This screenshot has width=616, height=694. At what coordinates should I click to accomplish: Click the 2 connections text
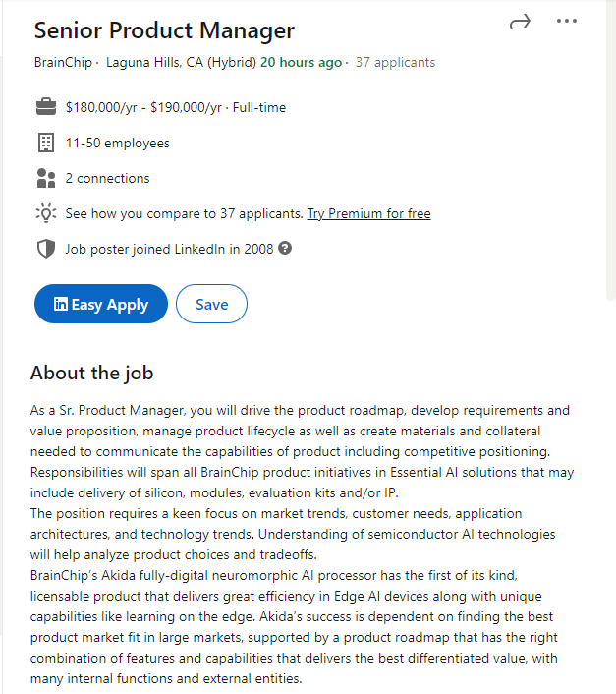click(107, 178)
